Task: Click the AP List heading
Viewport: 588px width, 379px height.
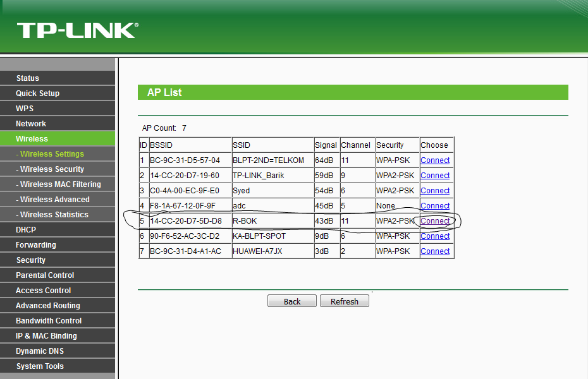Action: [164, 92]
